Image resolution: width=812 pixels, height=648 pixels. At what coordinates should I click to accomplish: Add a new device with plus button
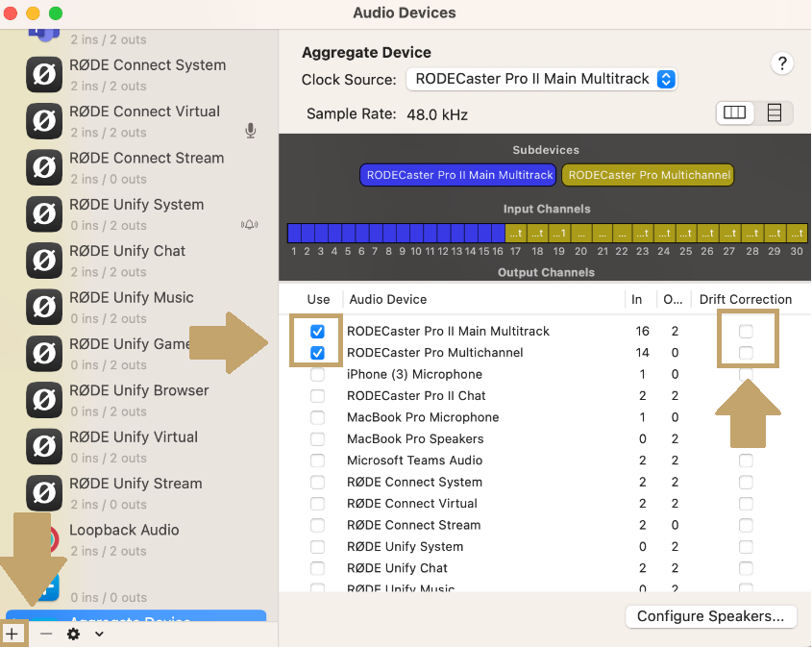[x=12, y=634]
